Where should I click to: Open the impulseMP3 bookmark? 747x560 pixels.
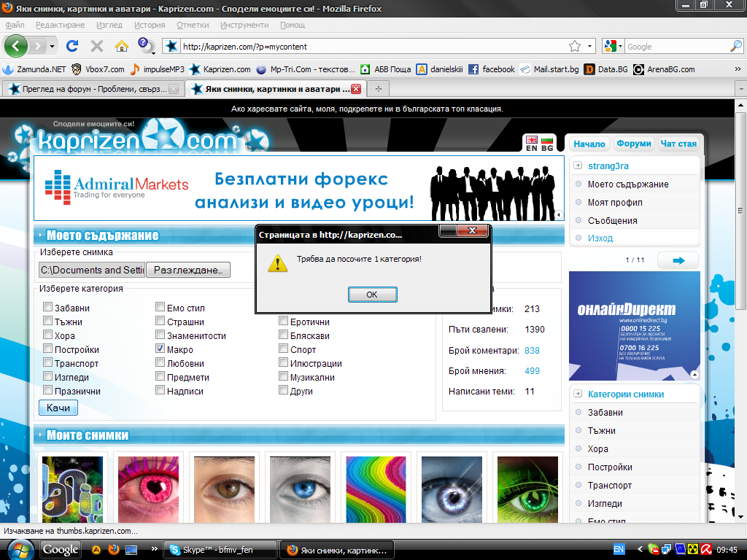[x=158, y=69]
